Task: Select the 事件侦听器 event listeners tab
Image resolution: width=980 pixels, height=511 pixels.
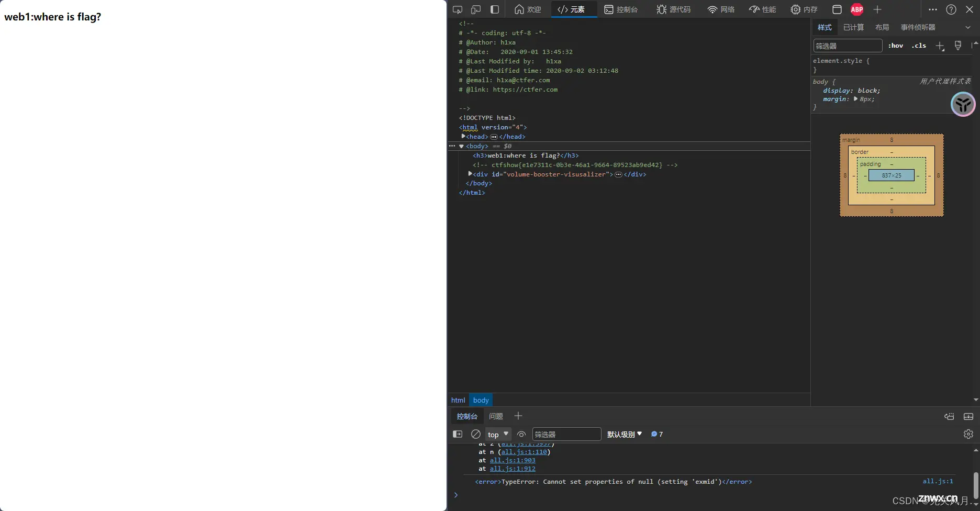Action: (918, 27)
